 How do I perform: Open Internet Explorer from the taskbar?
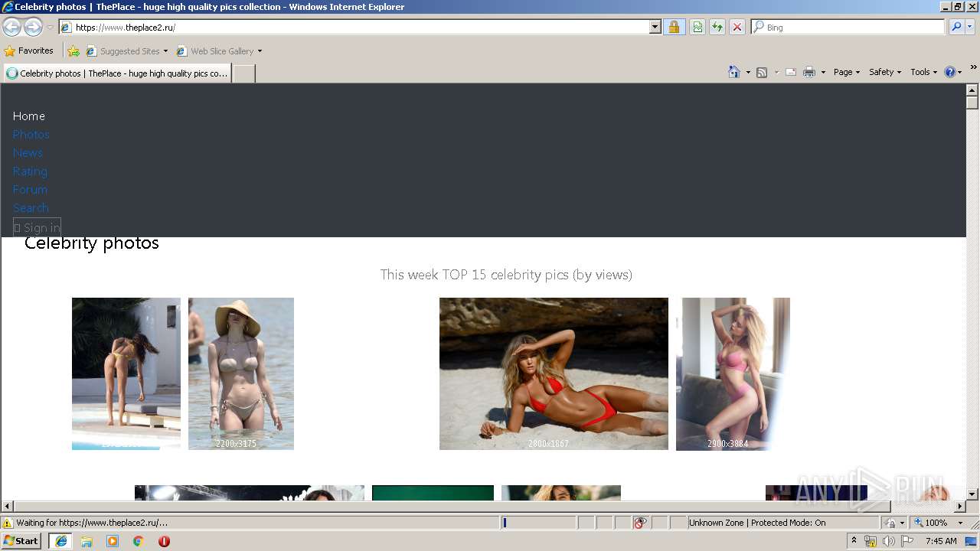tap(61, 541)
